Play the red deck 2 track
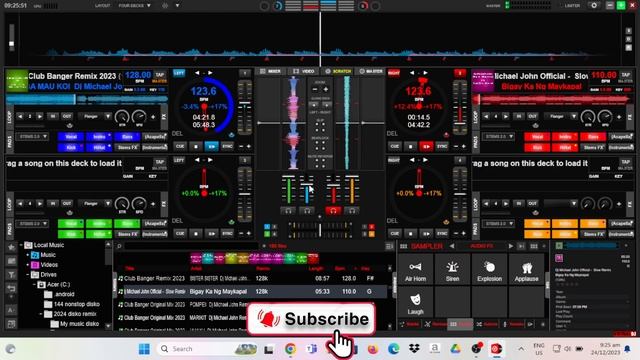This screenshot has height=360, width=640. pyautogui.click(x=426, y=146)
